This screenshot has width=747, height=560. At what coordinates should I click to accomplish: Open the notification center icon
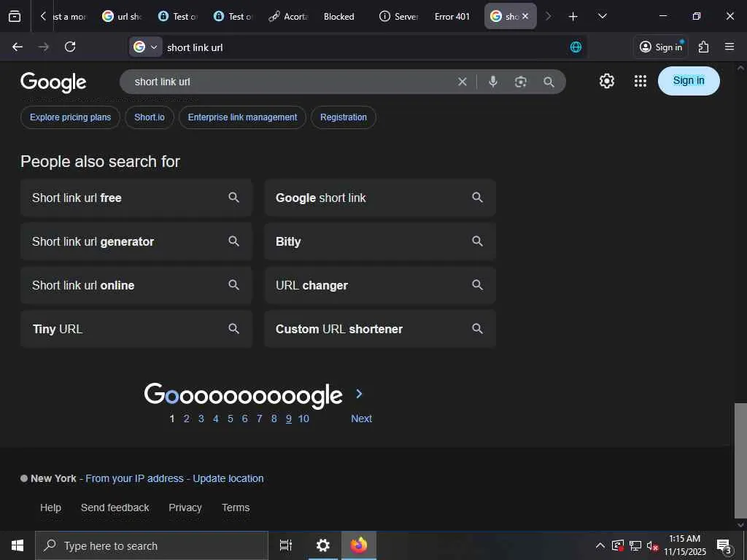pyautogui.click(x=724, y=545)
